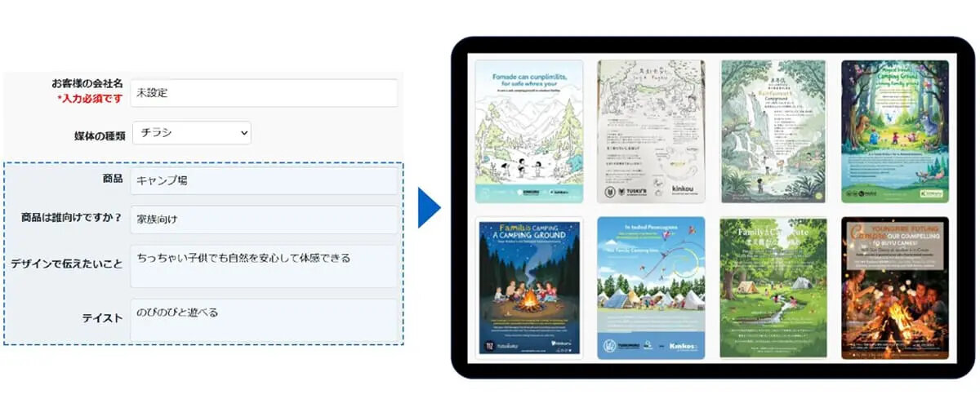Select the line-art mountain flyer with light blue header
Image resolution: width=980 pixels, height=408 pixels.
click(x=529, y=131)
